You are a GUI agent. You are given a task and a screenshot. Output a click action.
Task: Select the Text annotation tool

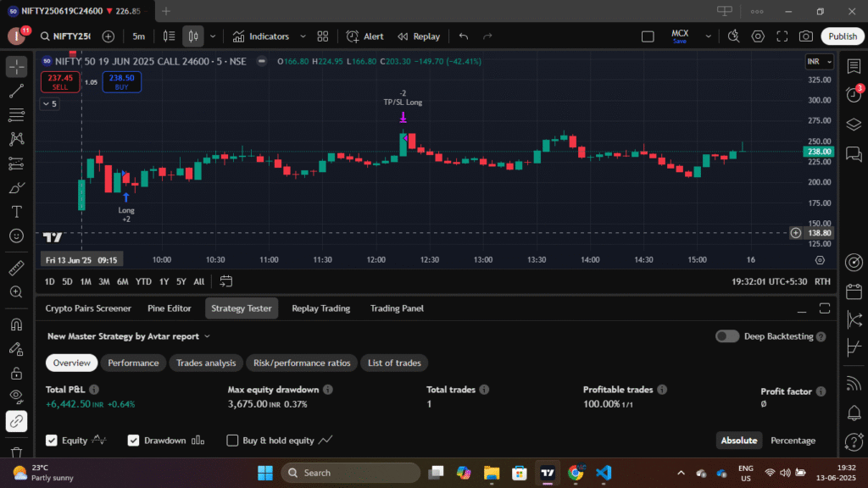click(17, 212)
